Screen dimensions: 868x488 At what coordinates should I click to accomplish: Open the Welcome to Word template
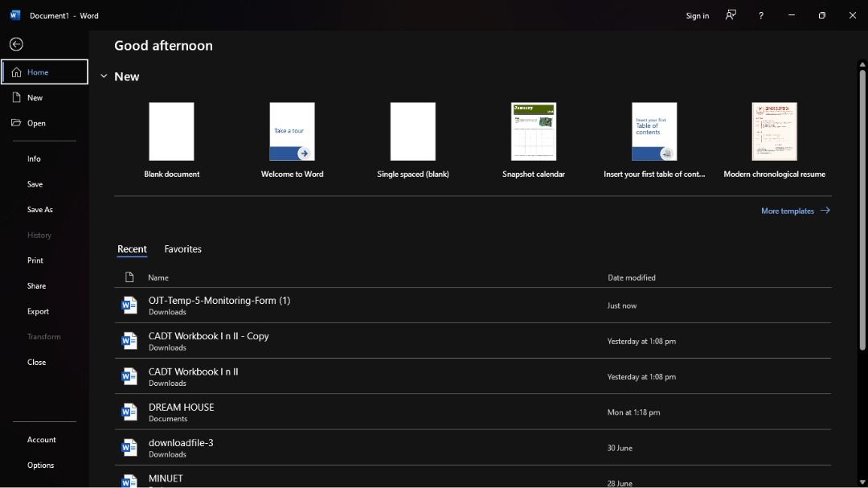[293, 132]
